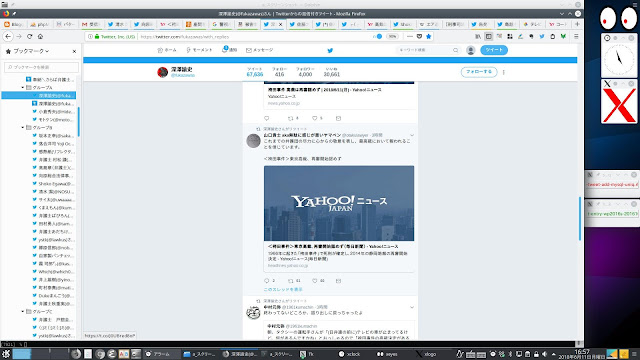Click the zoom level 90% badge in URL bar
The width and height of the screenshot is (640, 360).
[x=392, y=36]
